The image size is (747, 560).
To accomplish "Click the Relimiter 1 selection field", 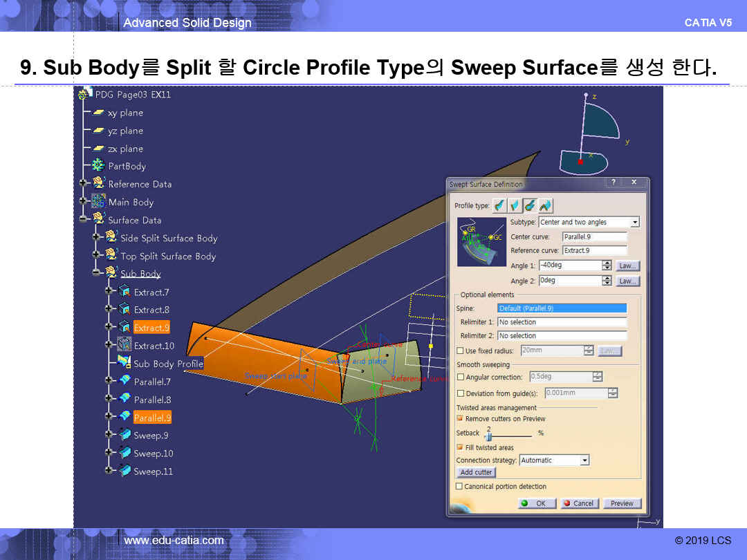I will [562, 322].
